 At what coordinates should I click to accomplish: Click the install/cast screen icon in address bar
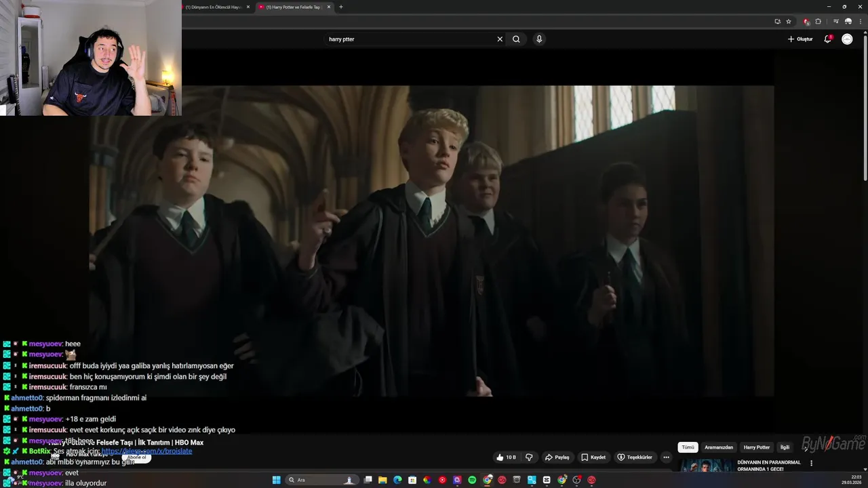pyautogui.click(x=777, y=21)
